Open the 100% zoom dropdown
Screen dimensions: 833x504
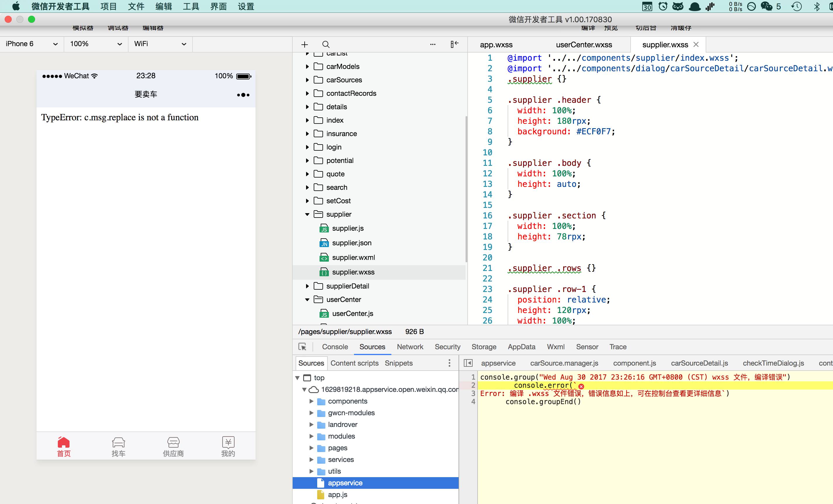pos(96,44)
